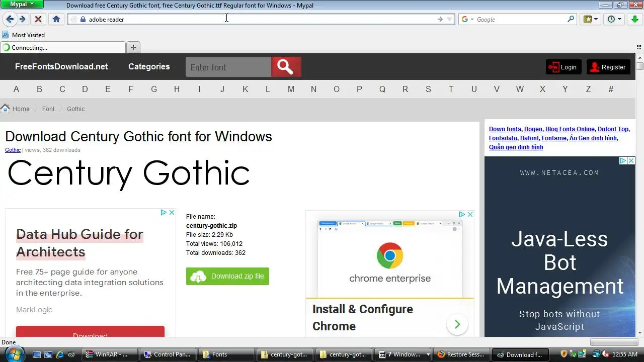This screenshot has width=644, height=362.
Task: Click the Font breadcrumb link
Action: click(48, 109)
